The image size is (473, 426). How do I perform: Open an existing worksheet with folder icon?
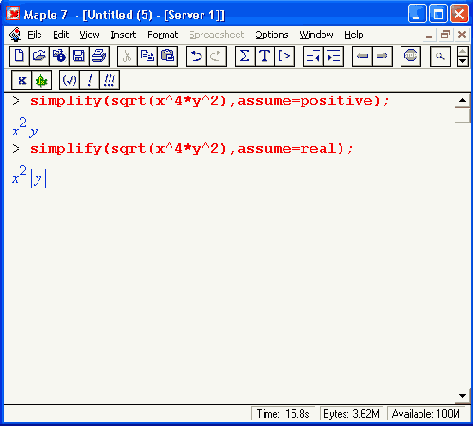39,56
